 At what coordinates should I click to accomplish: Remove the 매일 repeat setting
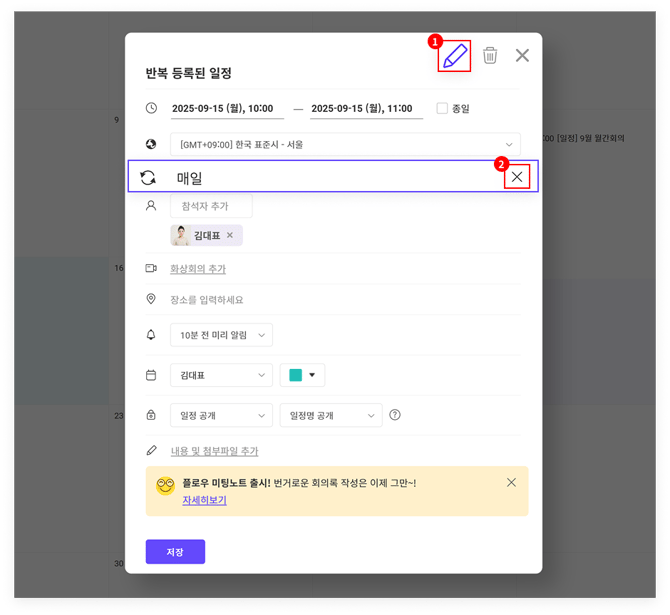[x=517, y=177]
